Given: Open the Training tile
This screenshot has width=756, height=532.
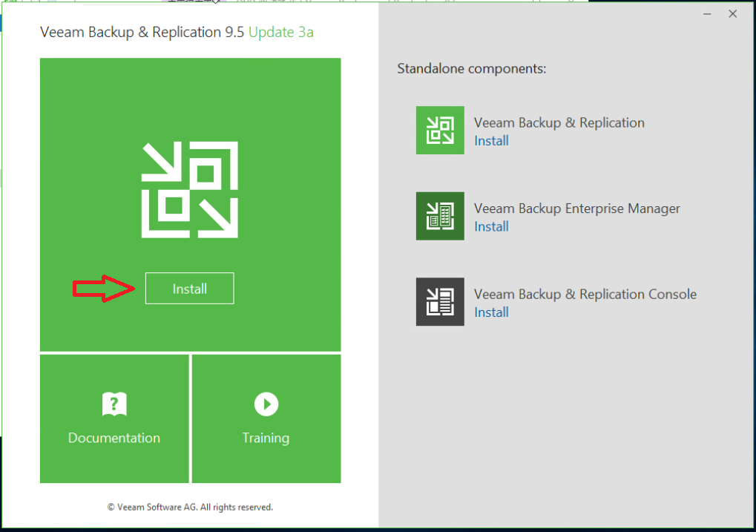Looking at the screenshot, I should (266, 418).
